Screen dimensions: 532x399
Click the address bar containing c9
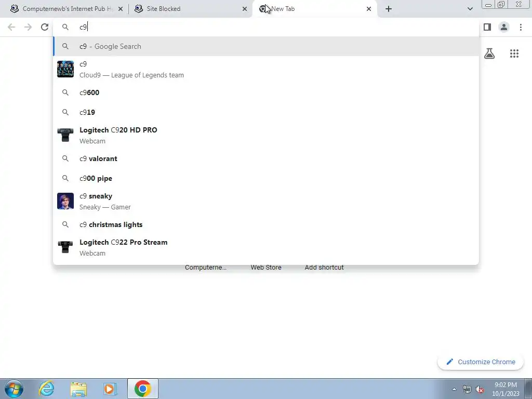coord(266,27)
